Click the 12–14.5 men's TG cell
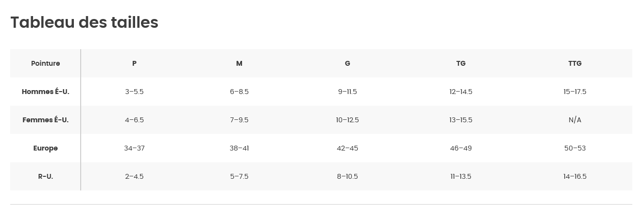Screen dimensions: 644x208 [x=461, y=92]
